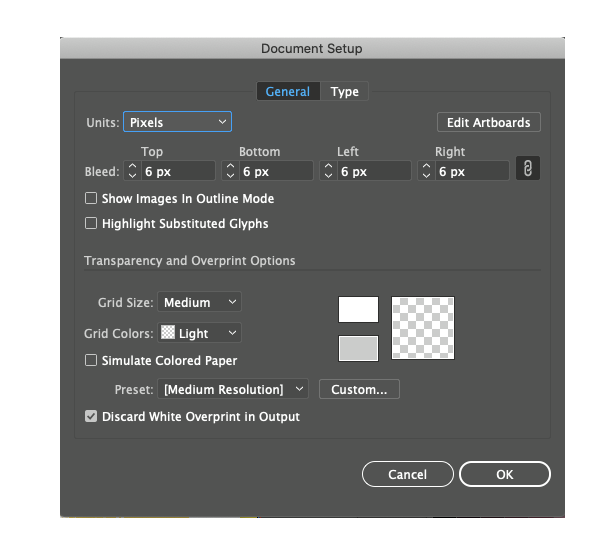The height and width of the screenshot is (542, 601).
Task: Click the Bottom bleed stepper arrows
Action: [230, 172]
